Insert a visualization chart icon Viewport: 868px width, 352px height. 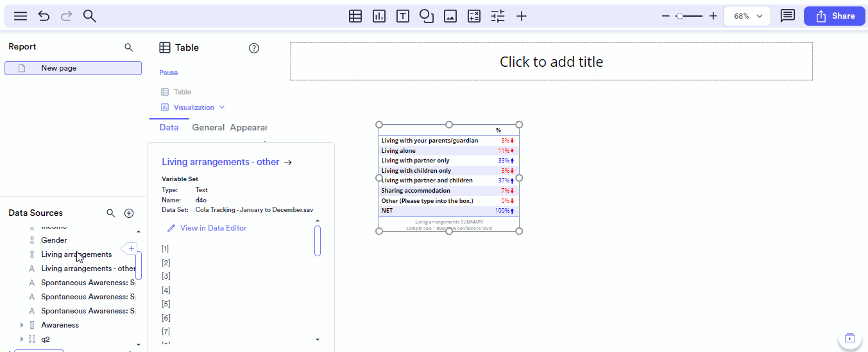[x=379, y=16]
